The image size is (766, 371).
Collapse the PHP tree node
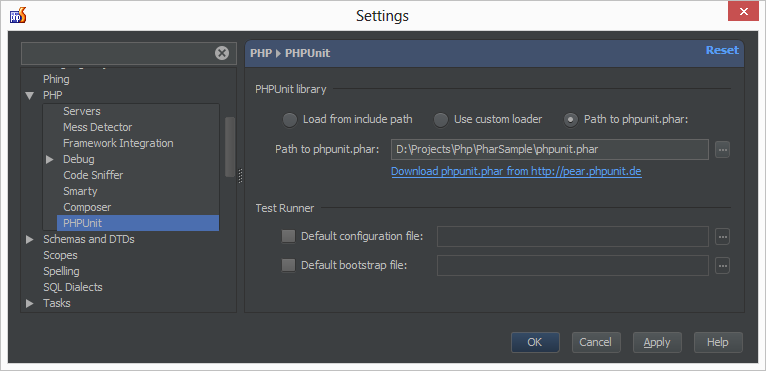30,95
